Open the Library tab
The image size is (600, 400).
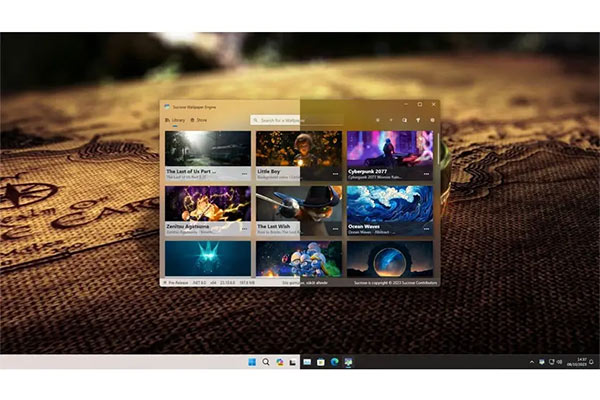tap(175, 120)
